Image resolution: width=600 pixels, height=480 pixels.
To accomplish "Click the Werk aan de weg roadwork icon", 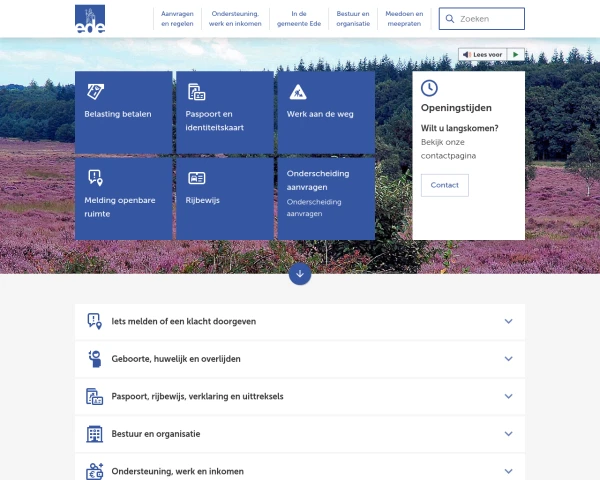I will coord(298,92).
